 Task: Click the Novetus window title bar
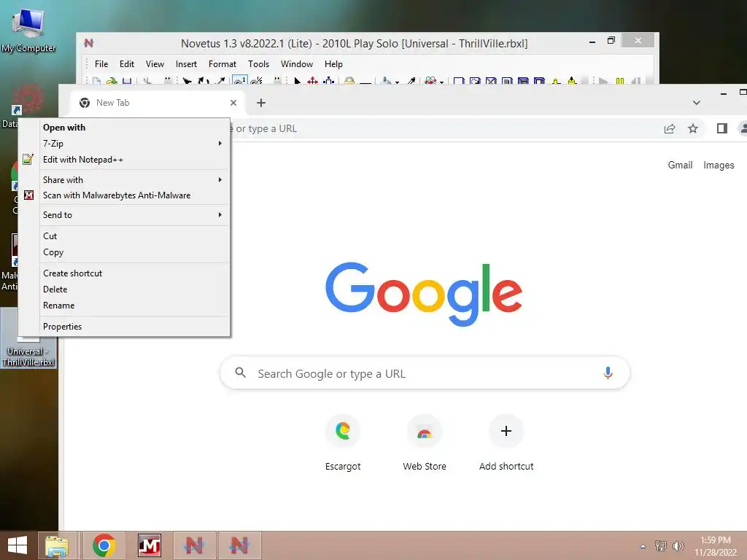354,43
